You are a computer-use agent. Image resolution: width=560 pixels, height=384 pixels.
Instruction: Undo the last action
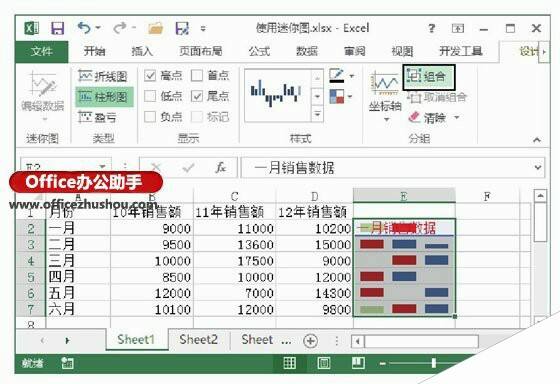(84, 28)
